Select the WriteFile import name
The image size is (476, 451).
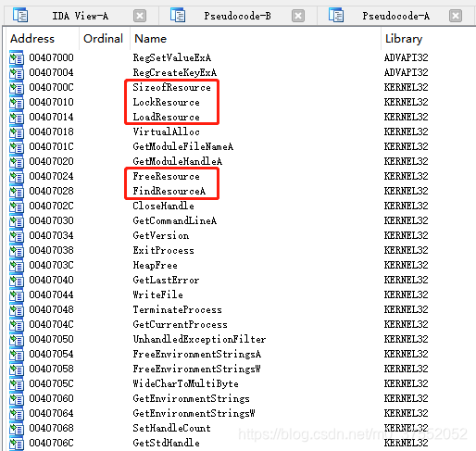(x=158, y=294)
